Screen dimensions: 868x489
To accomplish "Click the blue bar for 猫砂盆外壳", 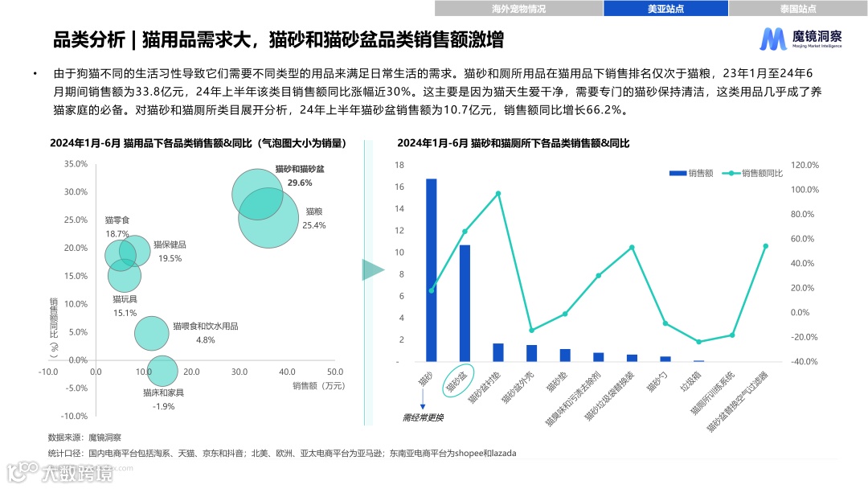I will 531,353.
